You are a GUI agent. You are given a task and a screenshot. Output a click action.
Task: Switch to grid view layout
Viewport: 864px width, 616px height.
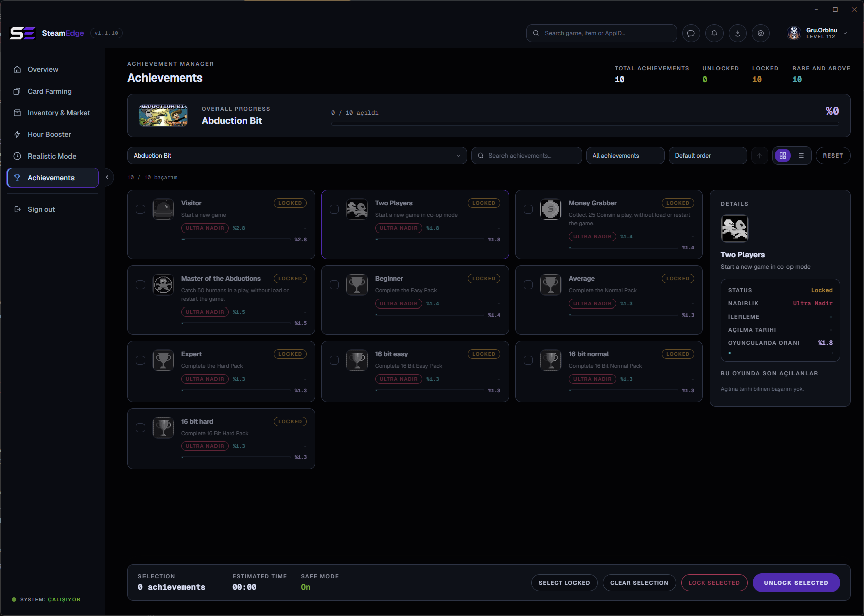coord(782,156)
